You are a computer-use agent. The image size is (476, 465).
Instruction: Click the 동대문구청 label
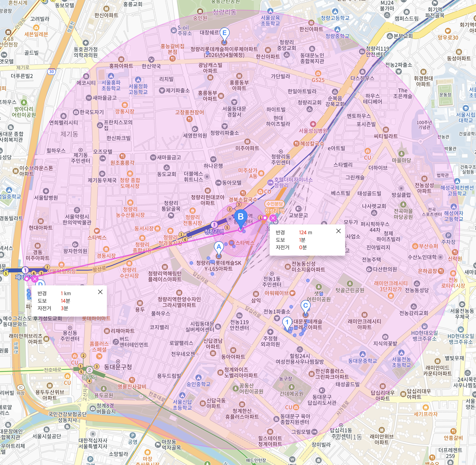pos(118,367)
